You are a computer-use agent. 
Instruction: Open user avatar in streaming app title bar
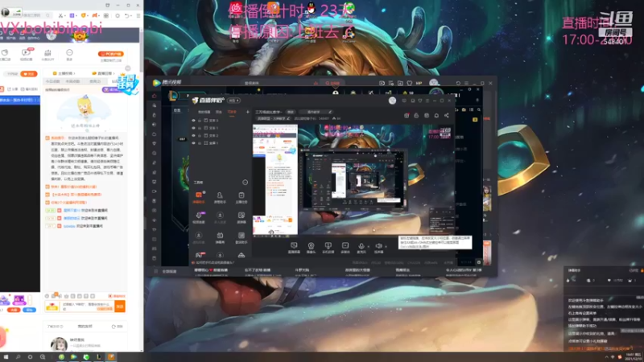[392, 101]
